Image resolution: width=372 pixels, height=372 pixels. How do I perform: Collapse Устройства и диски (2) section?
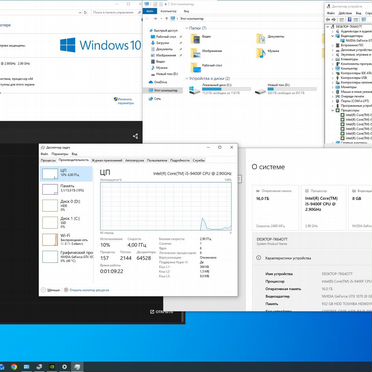[x=187, y=79]
